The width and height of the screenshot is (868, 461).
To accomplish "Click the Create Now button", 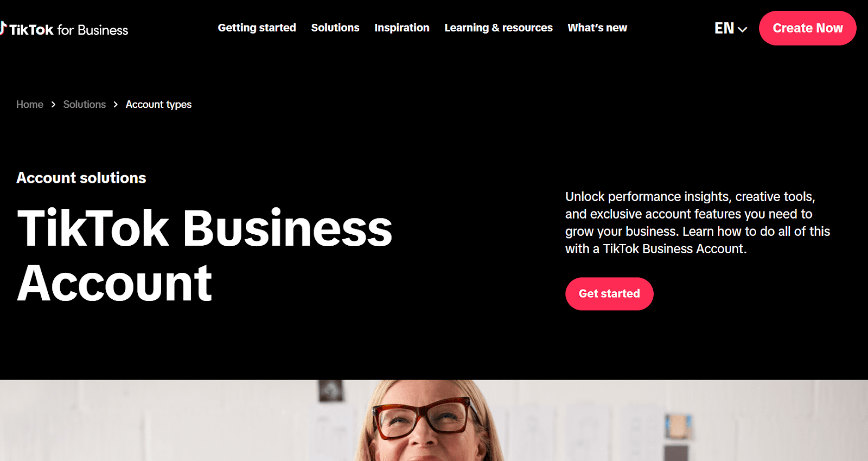I will click(x=807, y=28).
